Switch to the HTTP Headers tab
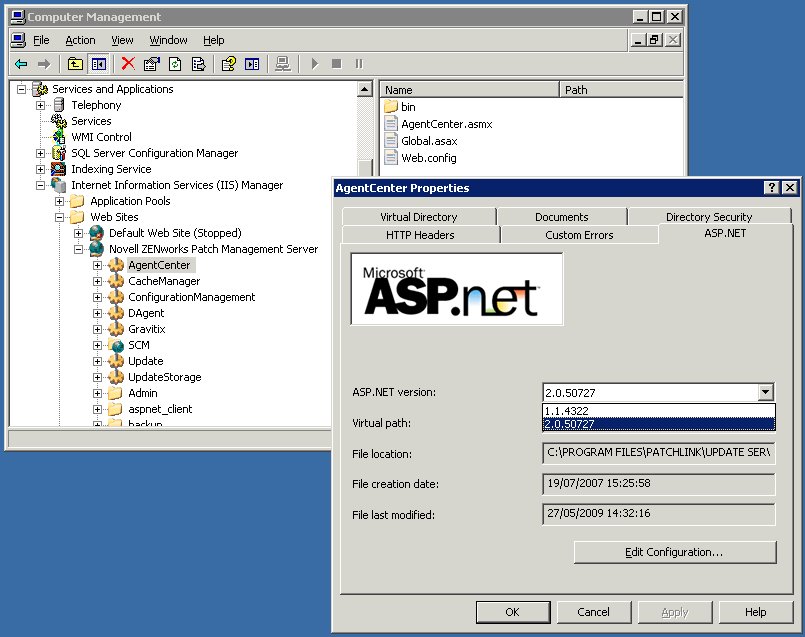Screen dimensions: 805x637 pyautogui.click(x=420, y=235)
